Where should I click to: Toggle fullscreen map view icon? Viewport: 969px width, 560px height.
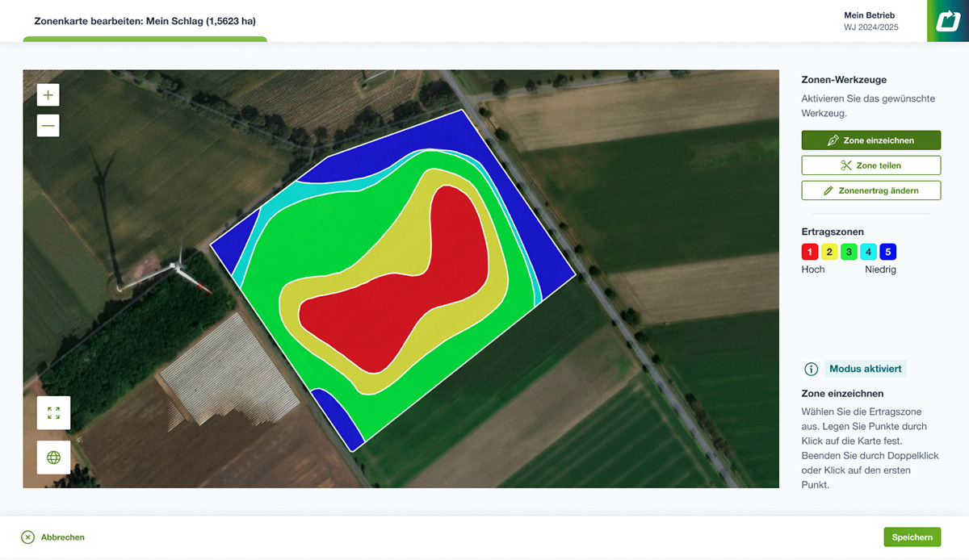[x=53, y=413]
